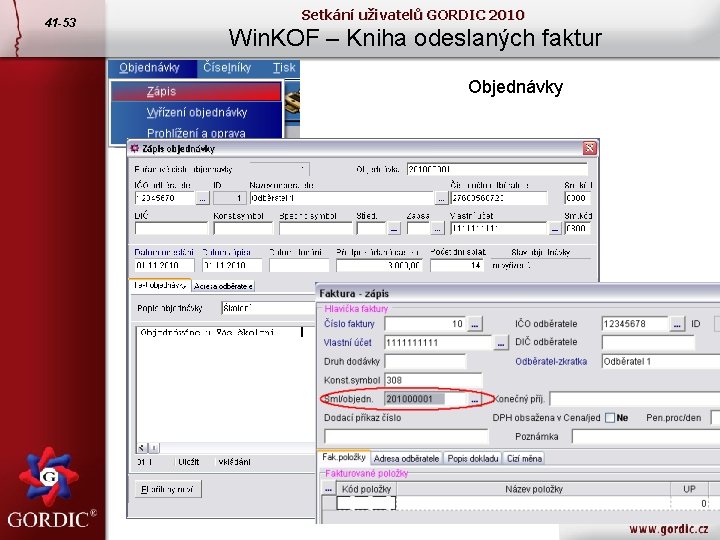Click the ... button in items table header
The height and width of the screenshot is (540, 720).
point(328,489)
